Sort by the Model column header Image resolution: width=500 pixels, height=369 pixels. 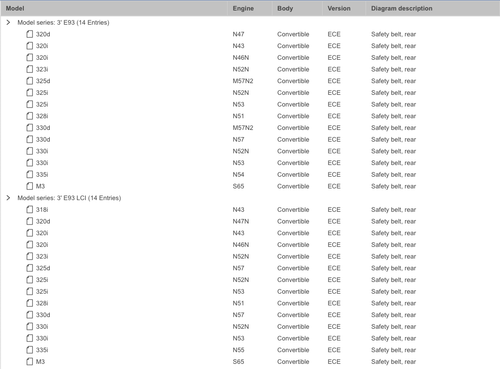tap(15, 8)
